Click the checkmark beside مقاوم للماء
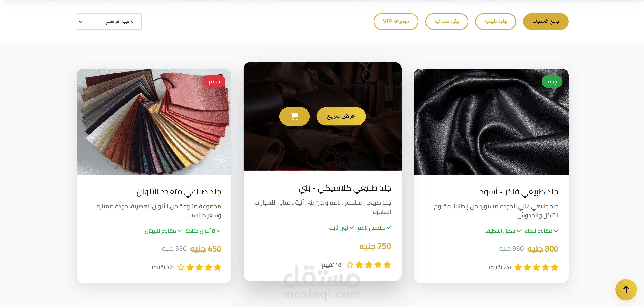The width and height of the screenshot is (644, 307). (556, 231)
